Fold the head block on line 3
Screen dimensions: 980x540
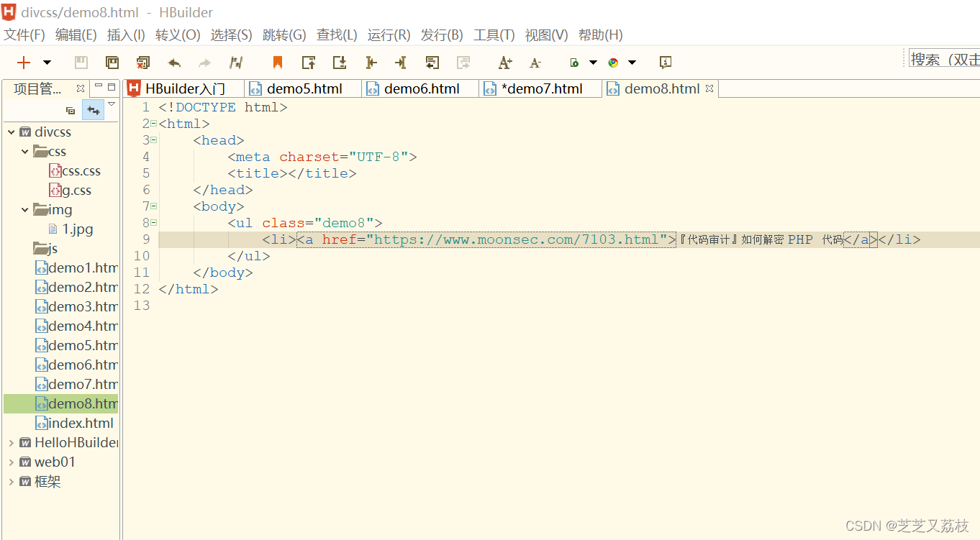[x=153, y=140]
